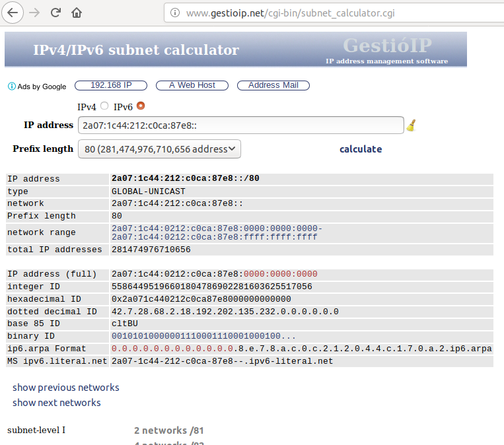Show previous networks
The height and width of the screenshot is (445, 504).
[66, 388]
